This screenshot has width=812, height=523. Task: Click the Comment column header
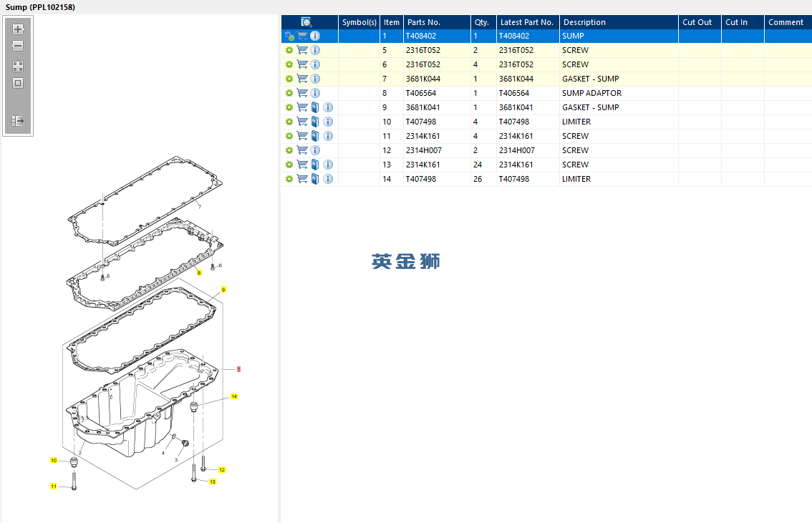(788, 22)
